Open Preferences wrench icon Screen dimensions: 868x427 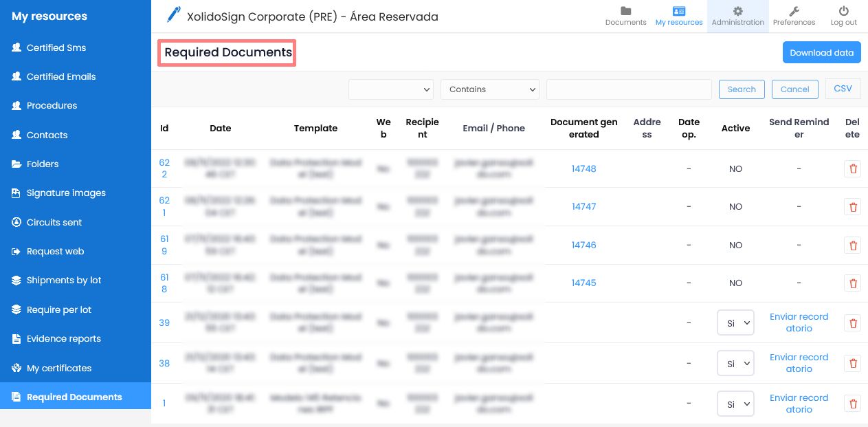pos(794,11)
